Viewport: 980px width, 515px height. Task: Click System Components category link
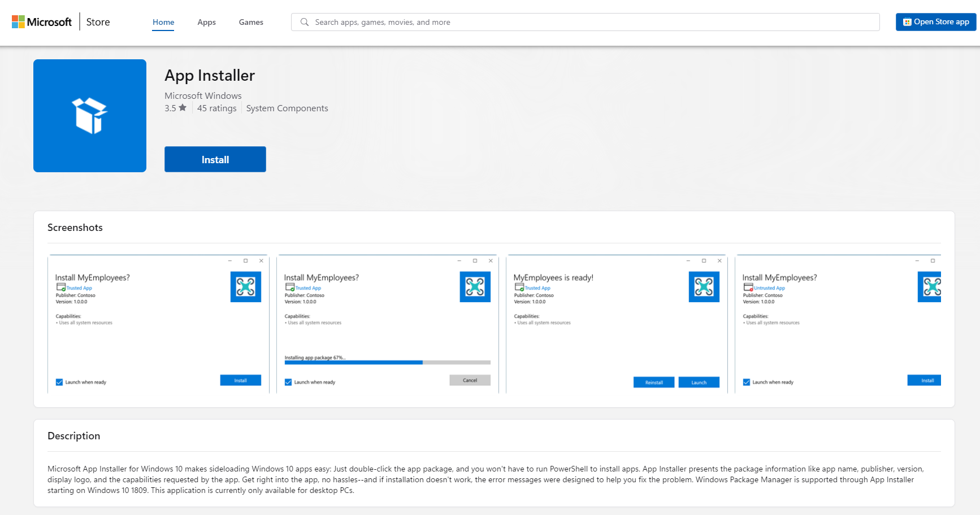(287, 108)
